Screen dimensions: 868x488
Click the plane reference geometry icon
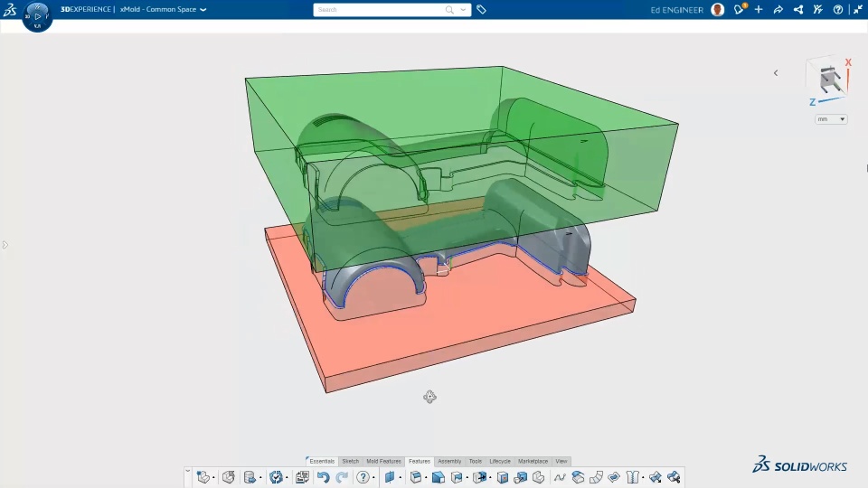pyautogui.click(x=390, y=477)
